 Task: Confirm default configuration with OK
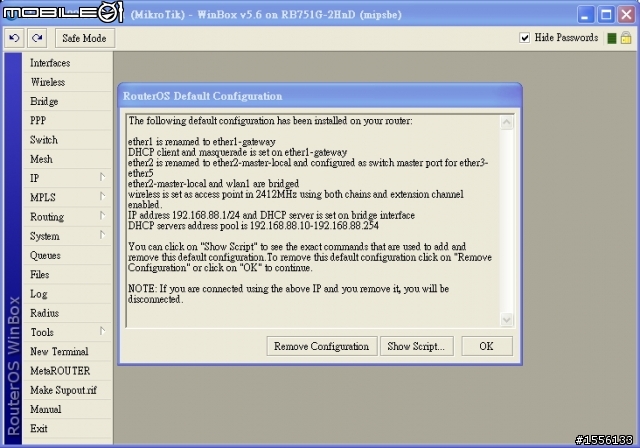pyautogui.click(x=487, y=346)
